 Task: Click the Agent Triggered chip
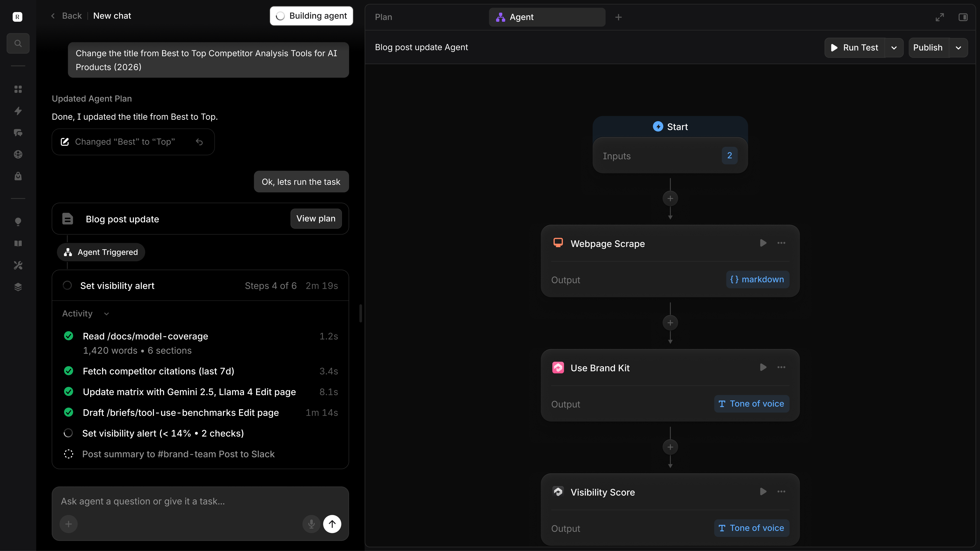tap(101, 252)
